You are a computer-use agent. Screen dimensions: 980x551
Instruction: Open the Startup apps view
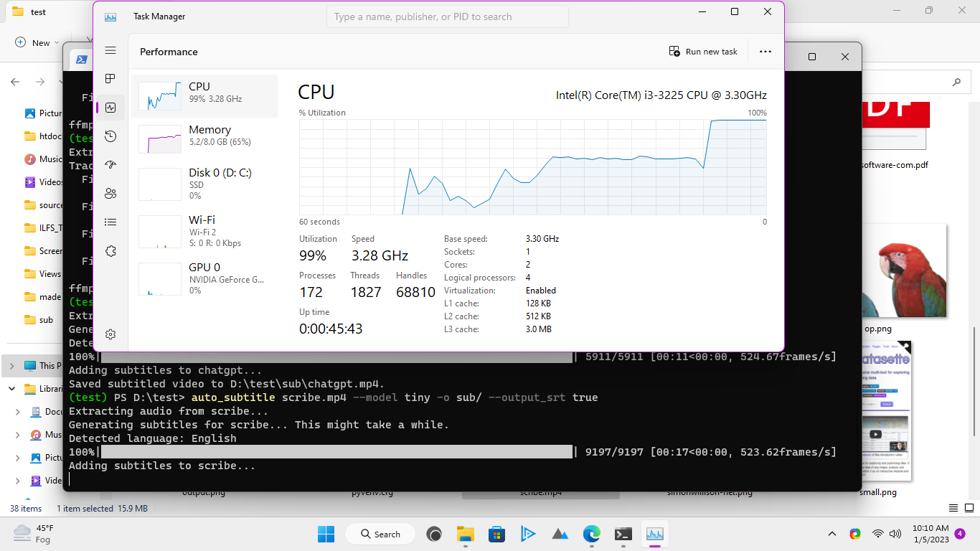coord(110,164)
